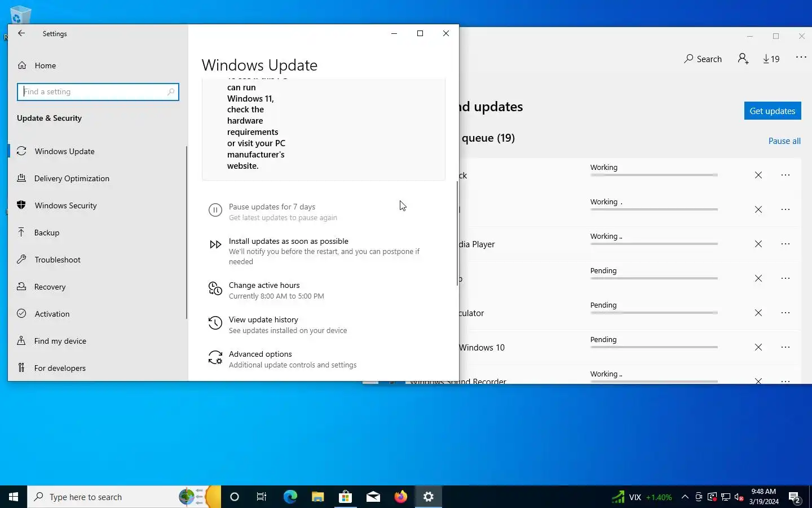The width and height of the screenshot is (812, 508).
Task: Cancel the Calculator pending download
Action: click(x=758, y=313)
